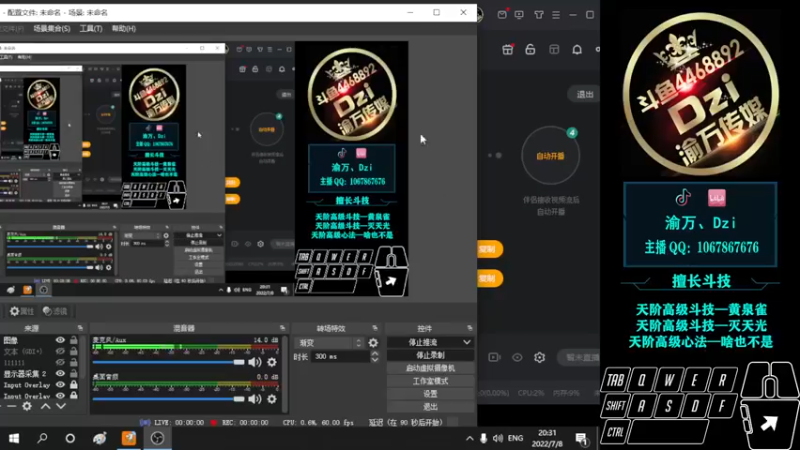Open Windows Start menu
Screen dimensions: 800x450
click(14, 438)
